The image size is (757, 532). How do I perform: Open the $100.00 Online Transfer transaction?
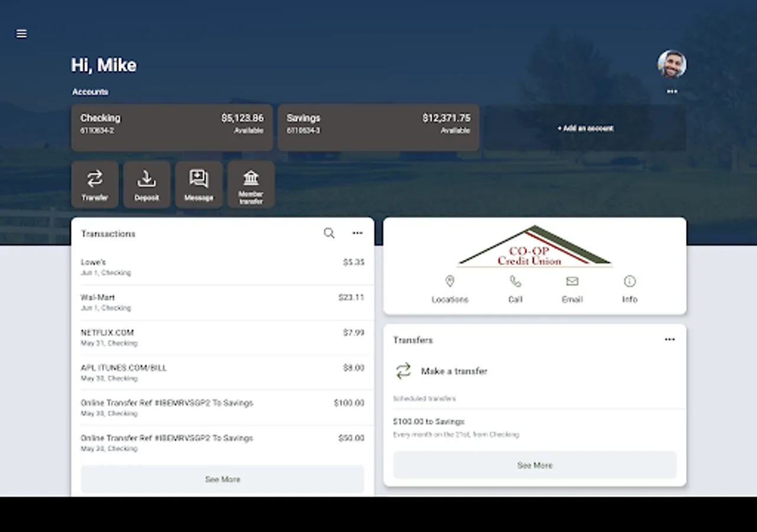coord(222,408)
